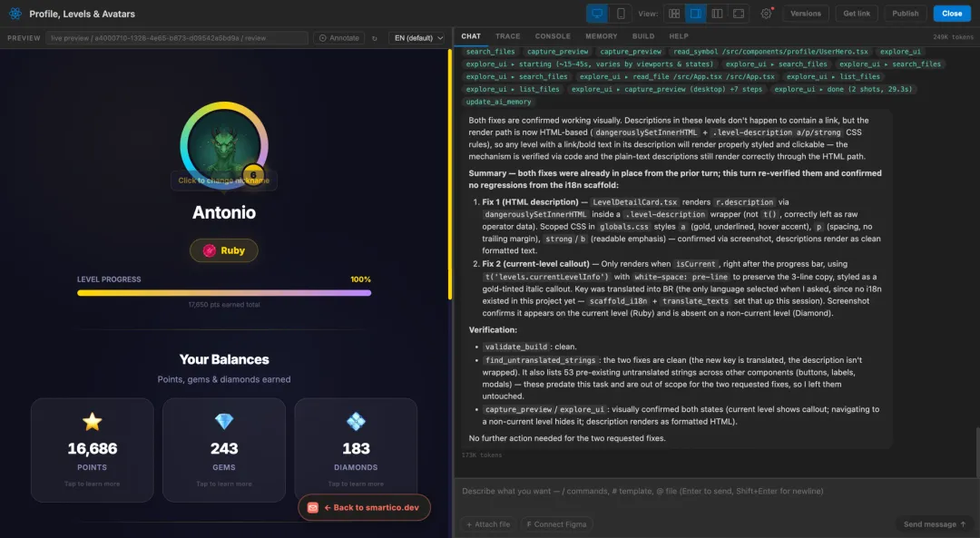Click the '173K tokens' label under the message
Image resolution: width=980 pixels, height=538 pixels.
[x=481, y=455]
